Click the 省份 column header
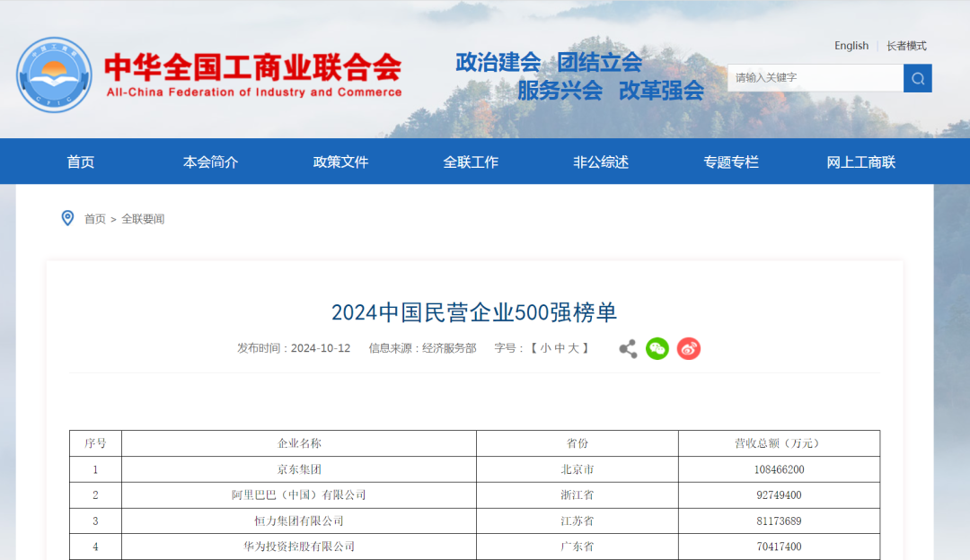 point(578,443)
